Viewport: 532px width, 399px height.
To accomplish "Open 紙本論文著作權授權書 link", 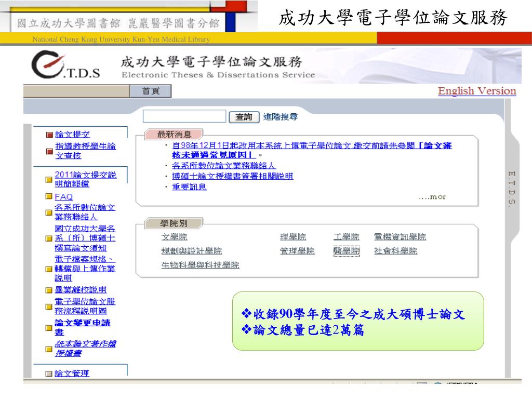I will pos(85,349).
